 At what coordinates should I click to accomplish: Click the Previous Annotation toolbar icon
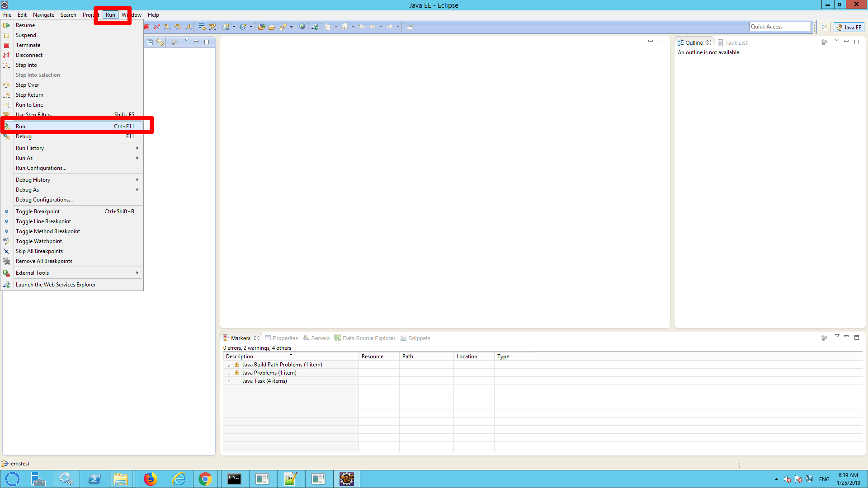(344, 27)
